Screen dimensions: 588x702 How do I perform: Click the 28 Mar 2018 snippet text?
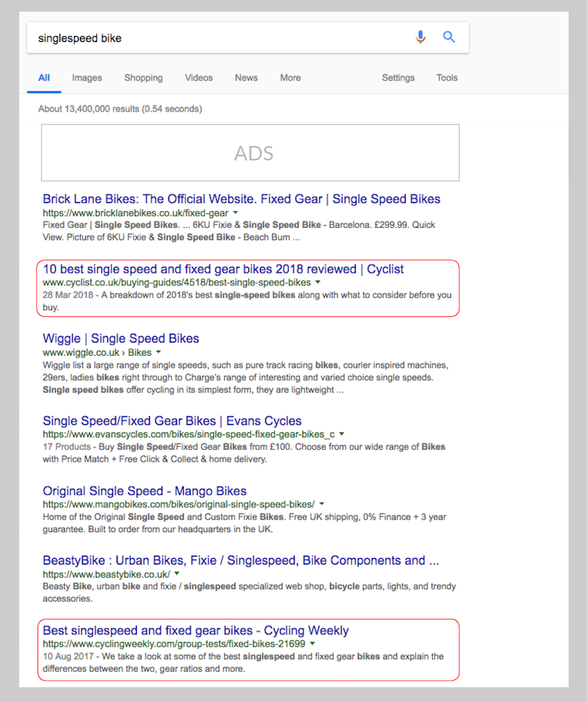click(x=247, y=301)
